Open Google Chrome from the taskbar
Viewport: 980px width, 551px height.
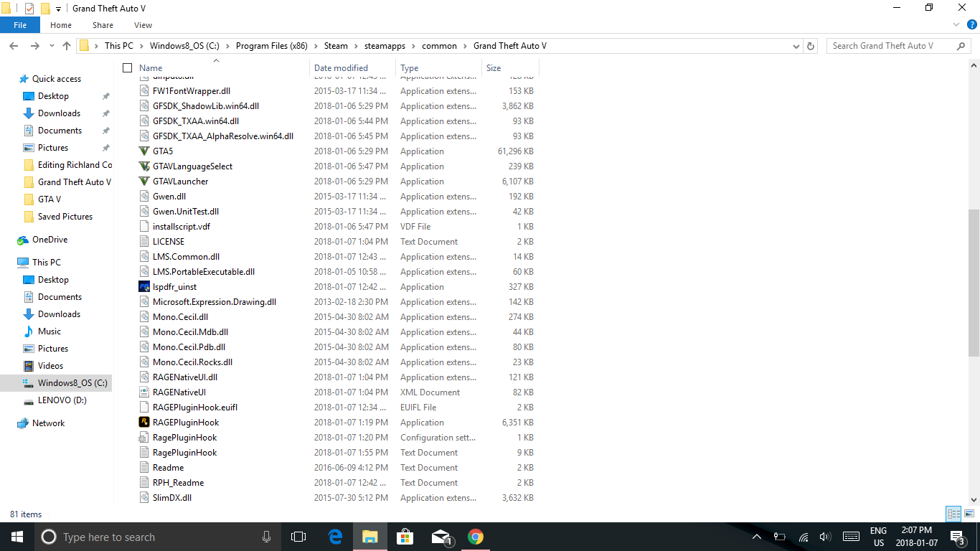coord(475,537)
